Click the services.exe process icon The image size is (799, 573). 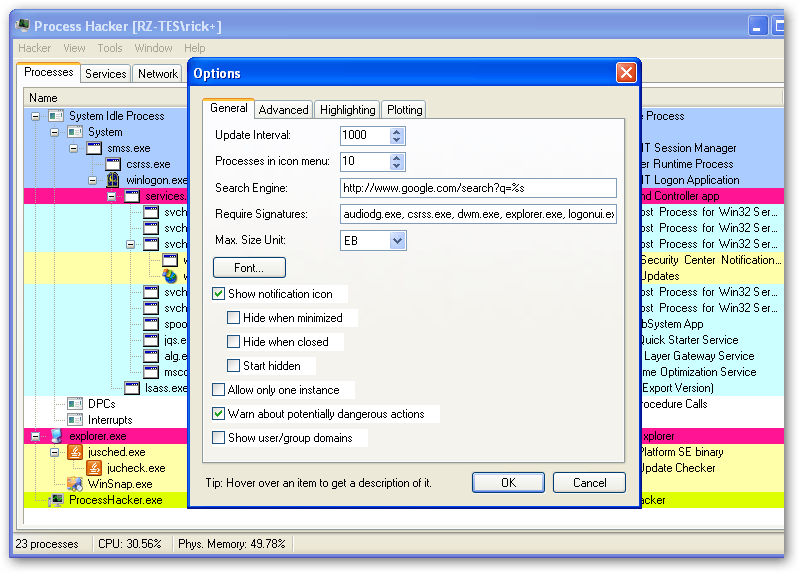point(132,196)
